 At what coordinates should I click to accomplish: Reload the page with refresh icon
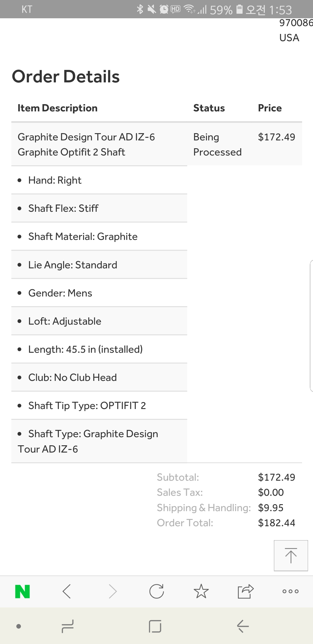(x=156, y=591)
